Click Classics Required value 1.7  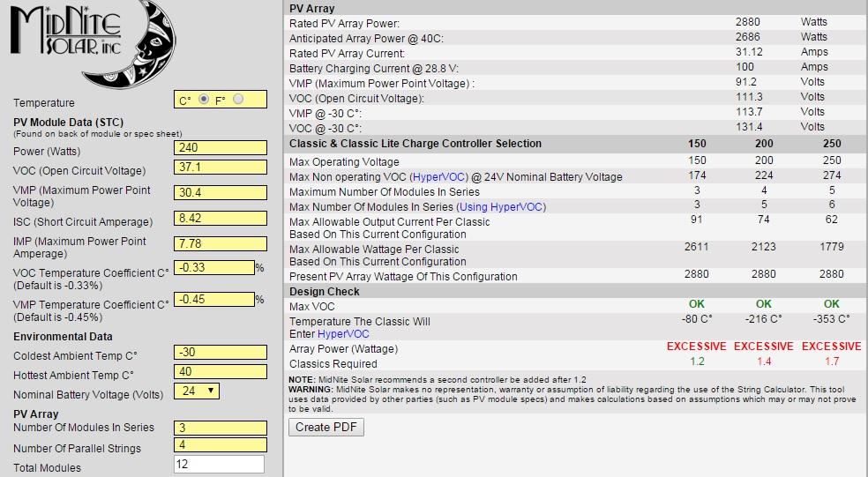click(x=832, y=361)
